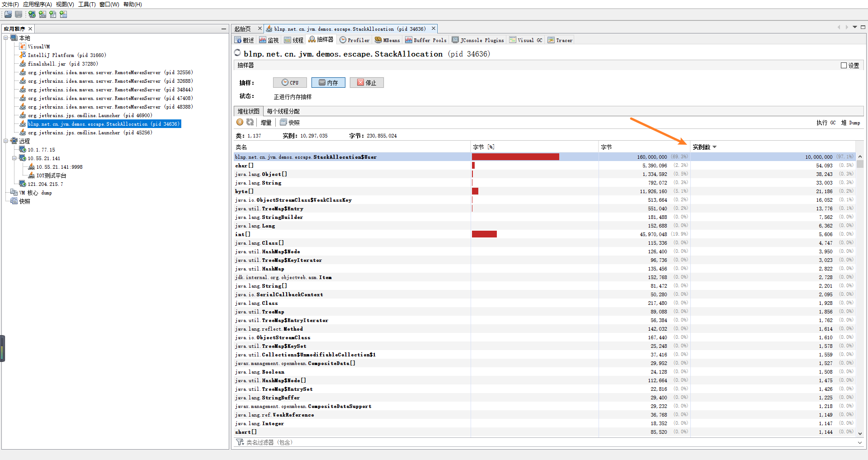Select the java.lang.String class row
The width and height of the screenshot is (868, 460).
coord(544,183)
